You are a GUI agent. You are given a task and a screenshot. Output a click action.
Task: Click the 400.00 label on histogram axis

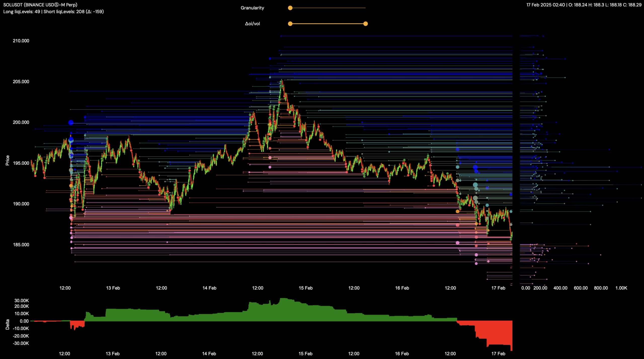coord(560,288)
